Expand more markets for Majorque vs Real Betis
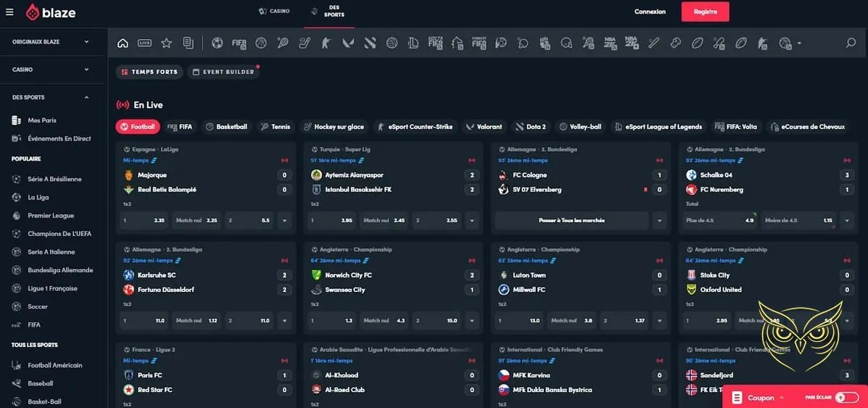 pyautogui.click(x=284, y=220)
